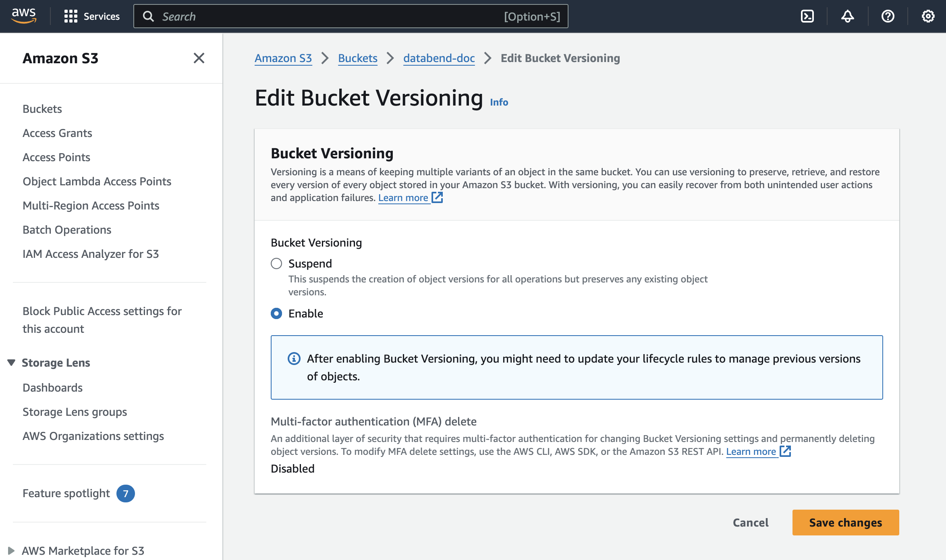The image size is (946, 560).
Task: Go to Amazon S3 breadcrumb
Action: [283, 58]
